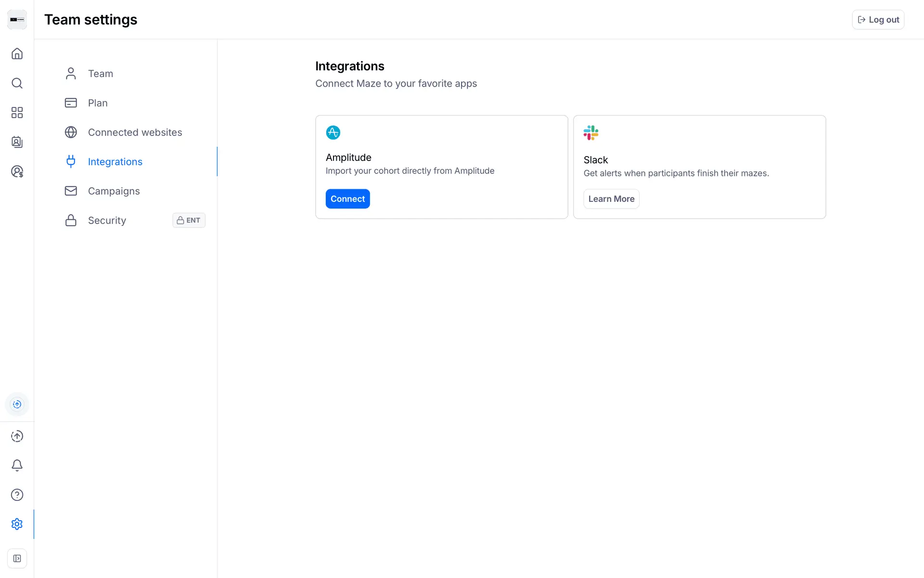Viewport: 924px width, 578px height.
Task: Click the highlighted circular upgrade icon
Action: [17, 404]
